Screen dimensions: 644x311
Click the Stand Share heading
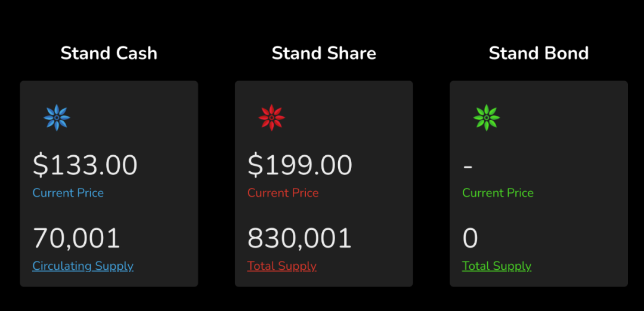click(324, 54)
